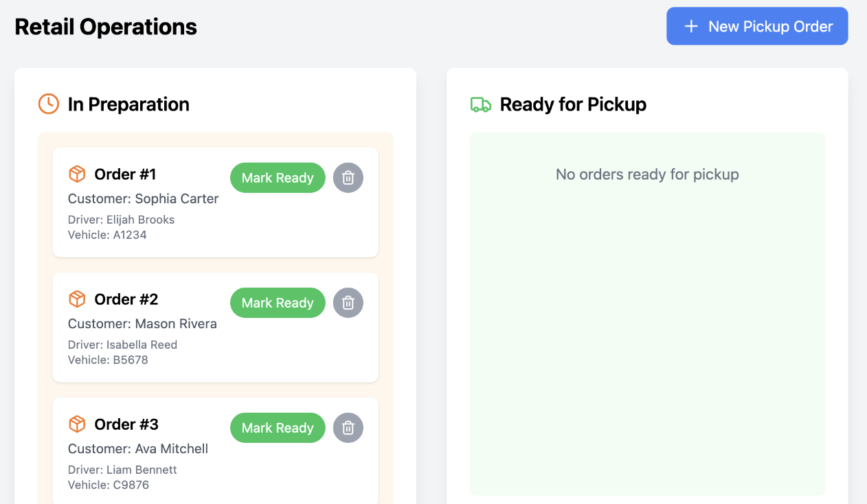Mark Order #1 as ready

(278, 178)
